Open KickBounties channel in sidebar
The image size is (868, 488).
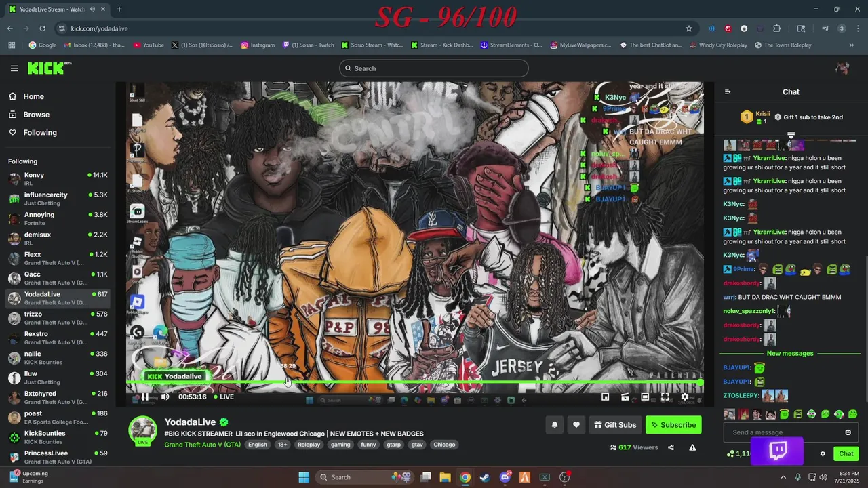click(58, 437)
